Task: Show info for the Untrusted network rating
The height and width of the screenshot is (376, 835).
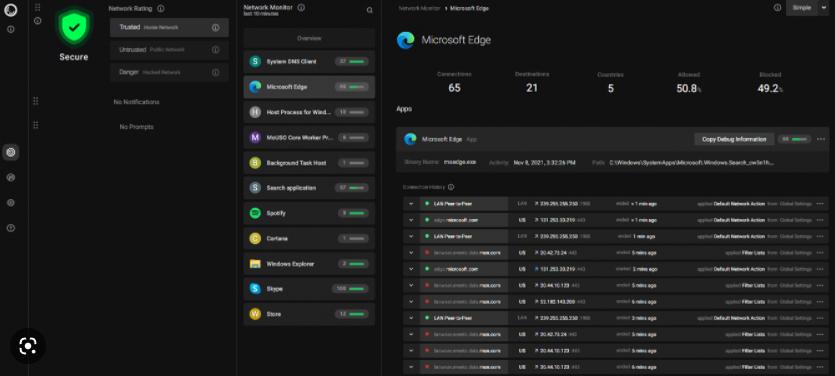Action: 215,50
